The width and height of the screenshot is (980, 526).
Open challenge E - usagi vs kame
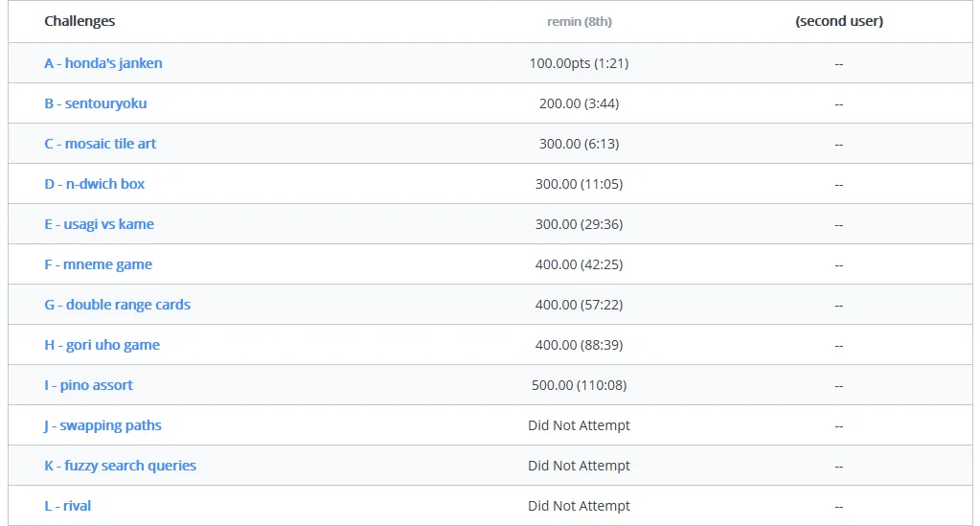coord(99,224)
